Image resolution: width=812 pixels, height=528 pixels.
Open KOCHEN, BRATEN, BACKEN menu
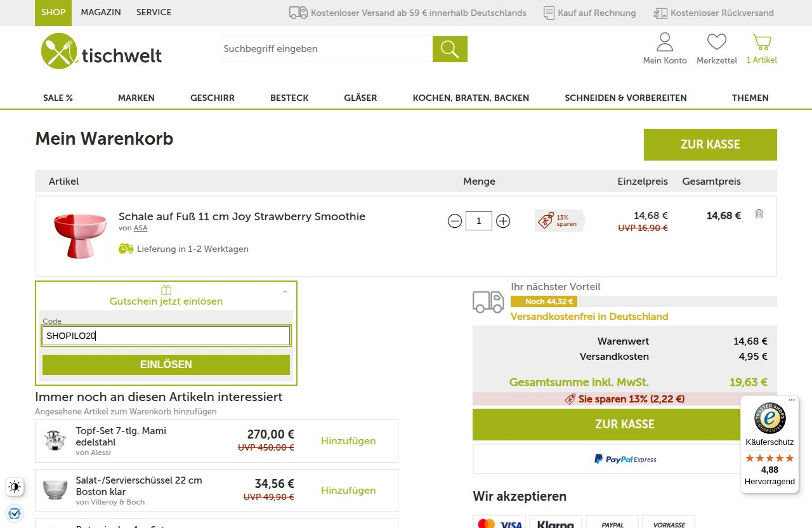(x=471, y=98)
